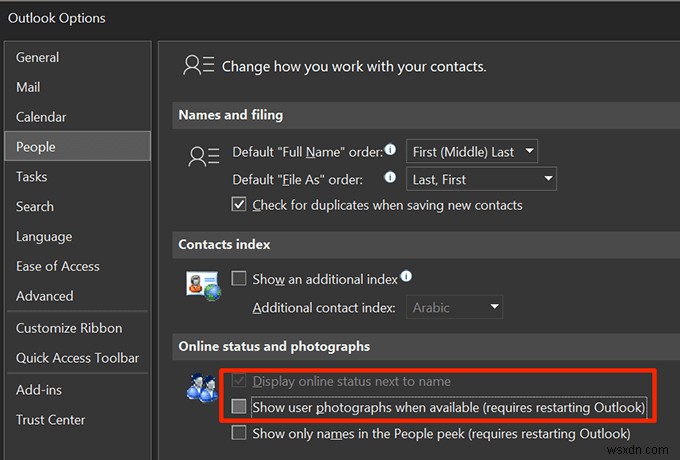Click the contacts header icon beside the page title

(199, 65)
